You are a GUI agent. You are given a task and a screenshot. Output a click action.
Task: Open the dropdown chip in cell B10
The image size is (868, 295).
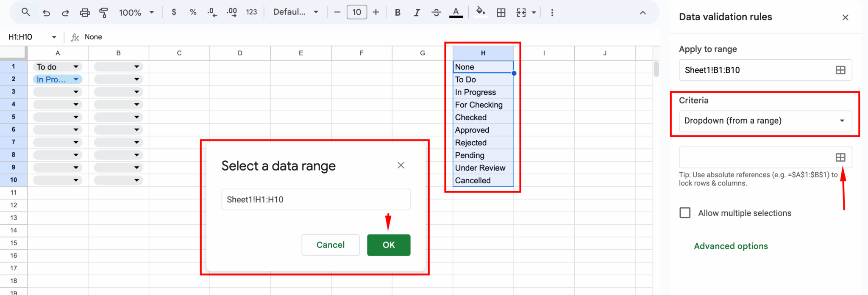[118, 180]
